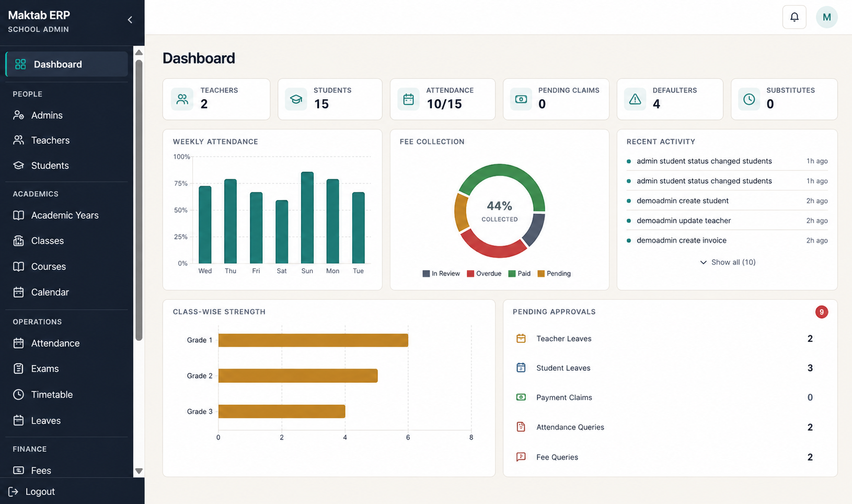Click the Defaulters count 4
Screen dimensions: 852x504
pos(657,104)
